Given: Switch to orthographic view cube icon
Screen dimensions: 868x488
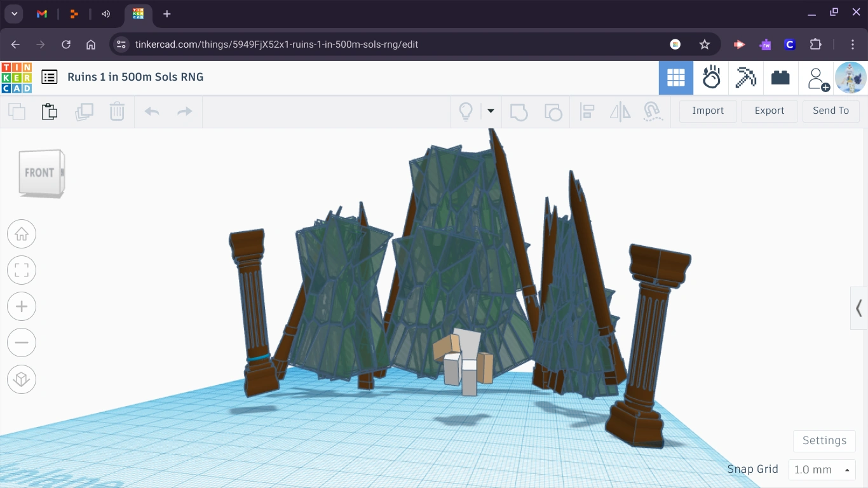Looking at the screenshot, I should point(22,379).
